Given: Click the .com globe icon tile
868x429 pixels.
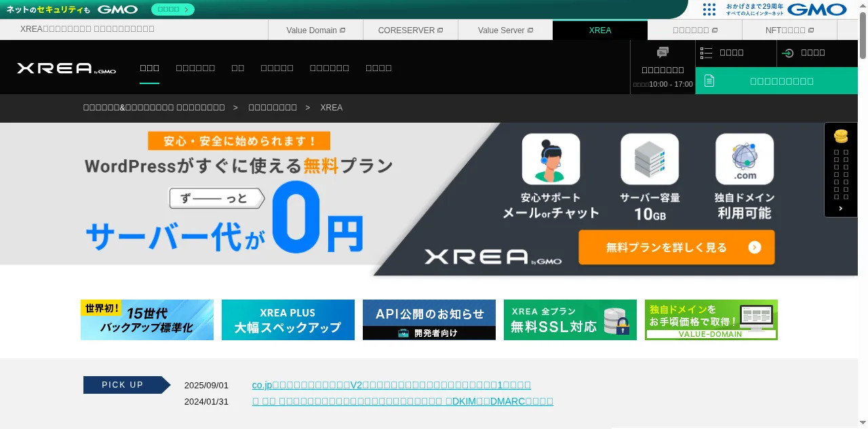Looking at the screenshot, I should click(745, 159).
